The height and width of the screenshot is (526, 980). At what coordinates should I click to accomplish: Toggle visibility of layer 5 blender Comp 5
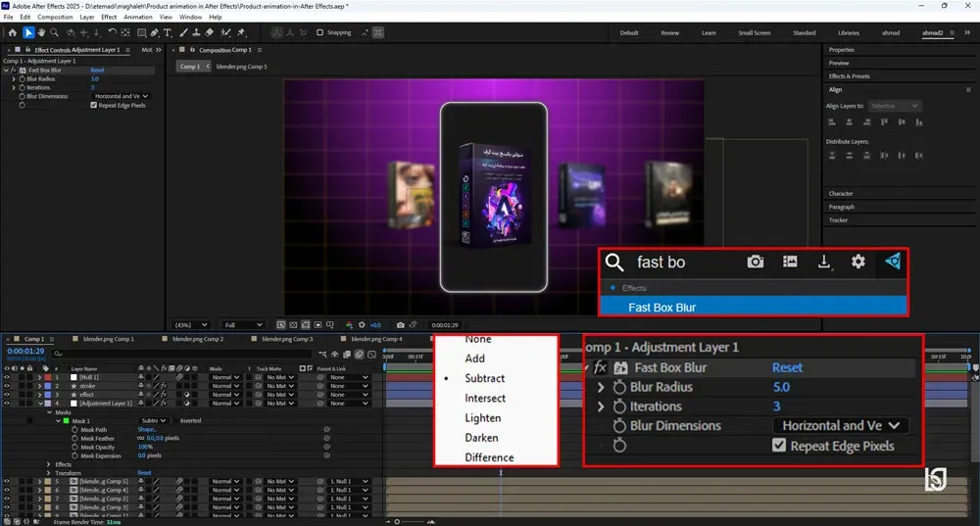click(x=7, y=482)
